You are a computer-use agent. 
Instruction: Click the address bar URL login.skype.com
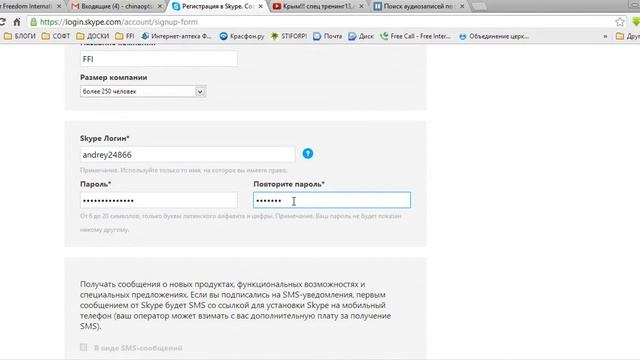tap(118, 22)
